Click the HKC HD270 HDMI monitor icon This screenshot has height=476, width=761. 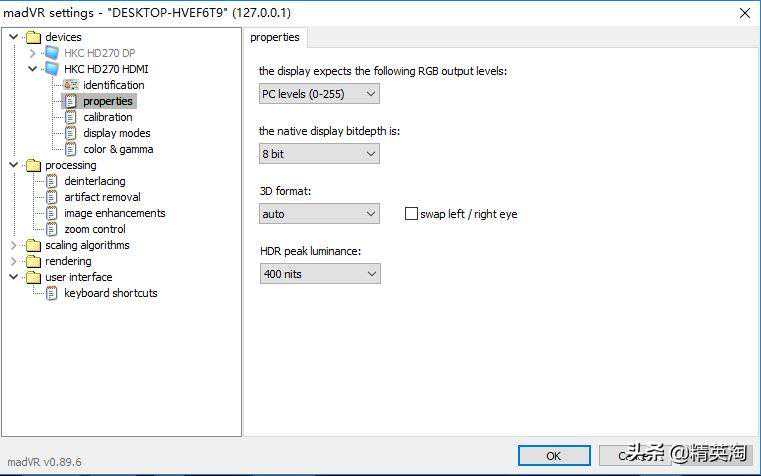(52, 69)
